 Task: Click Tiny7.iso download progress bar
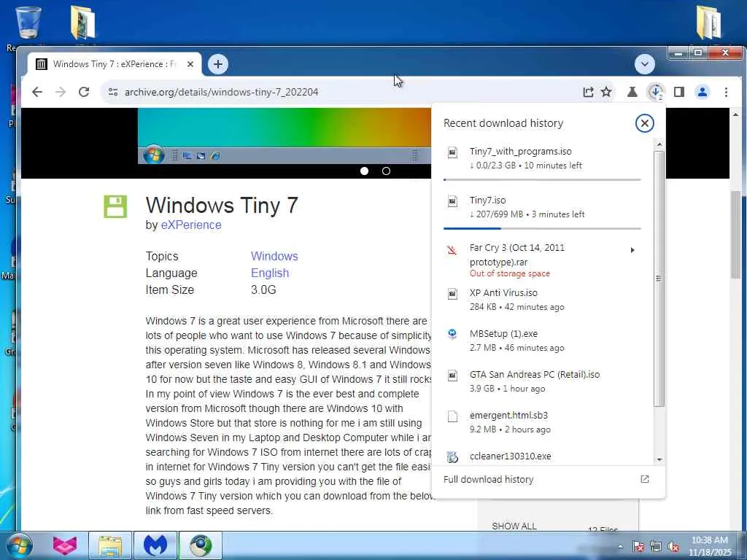[x=542, y=228]
